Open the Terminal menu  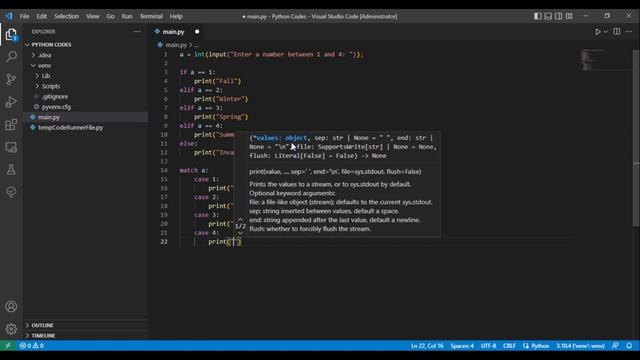(151, 16)
